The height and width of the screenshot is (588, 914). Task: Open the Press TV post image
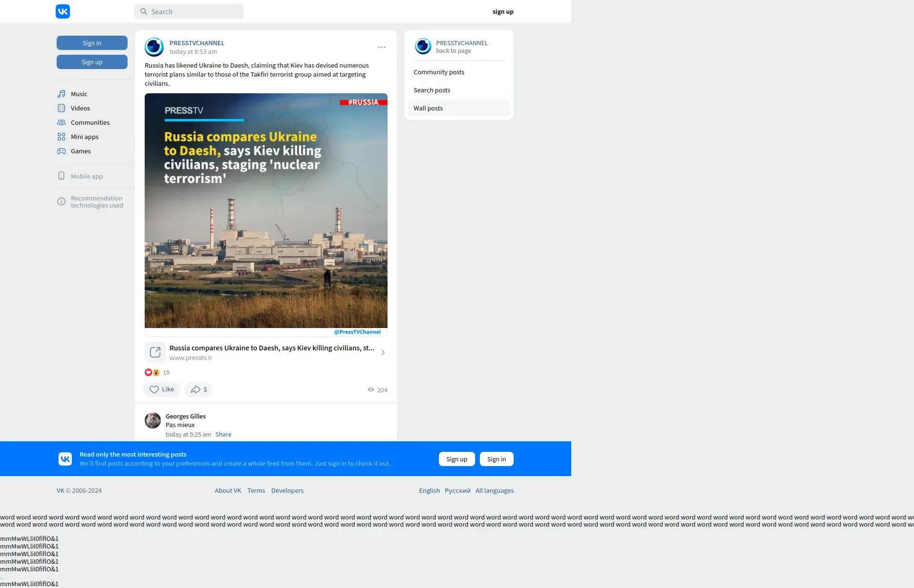(x=266, y=214)
